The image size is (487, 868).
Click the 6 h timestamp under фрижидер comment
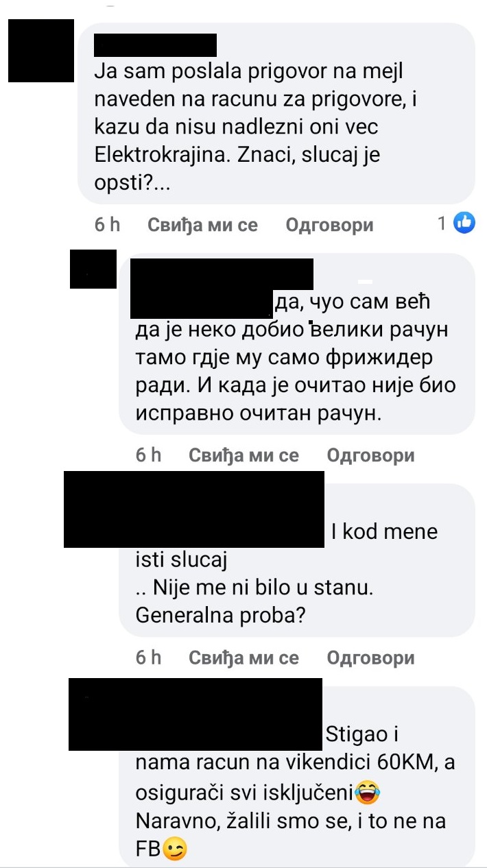click(148, 455)
